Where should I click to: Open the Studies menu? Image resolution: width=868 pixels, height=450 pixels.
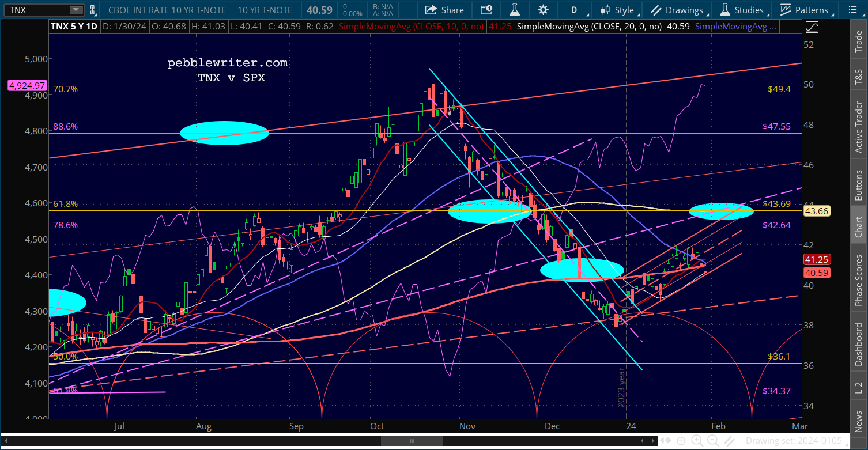743,10
